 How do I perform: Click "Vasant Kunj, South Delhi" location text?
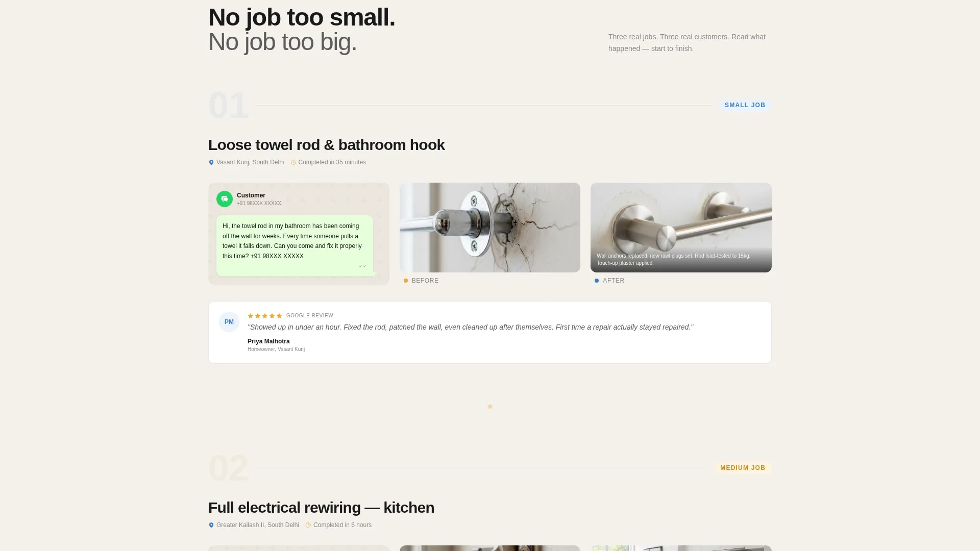click(250, 162)
